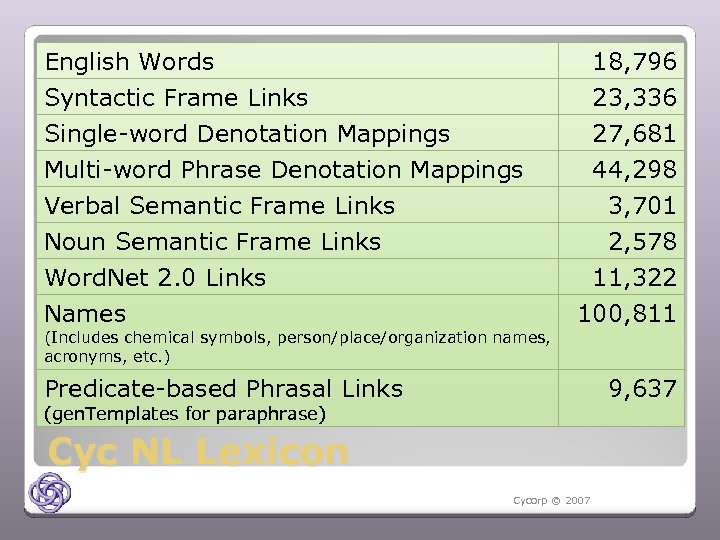This screenshot has width=720, height=540.
Task: Click the value 2,578
Action: tap(642, 241)
